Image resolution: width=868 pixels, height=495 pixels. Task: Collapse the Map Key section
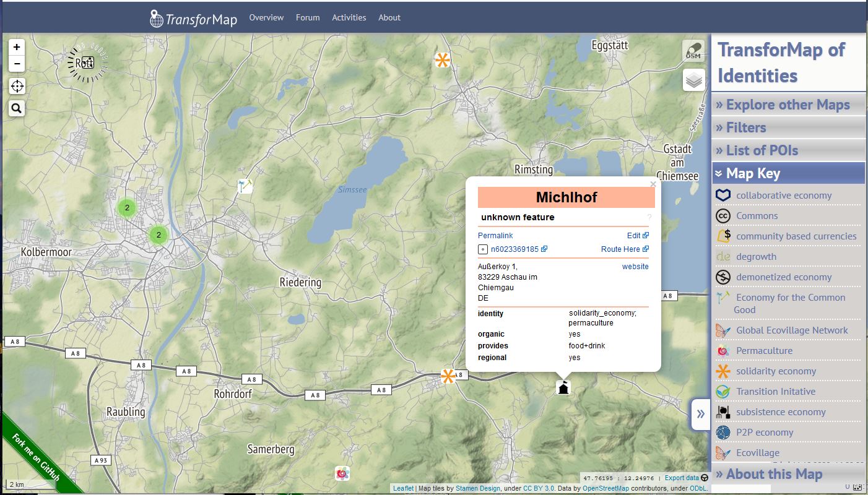pos(788,173)
